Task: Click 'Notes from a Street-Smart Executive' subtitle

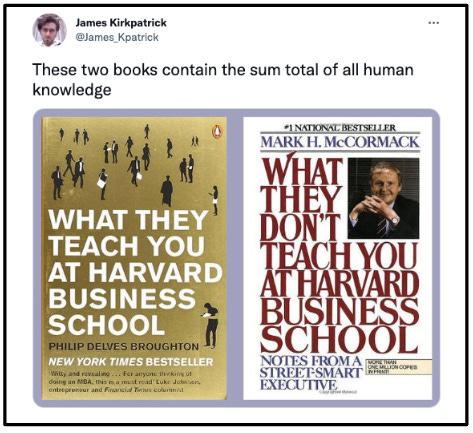Action: [311, 373]
